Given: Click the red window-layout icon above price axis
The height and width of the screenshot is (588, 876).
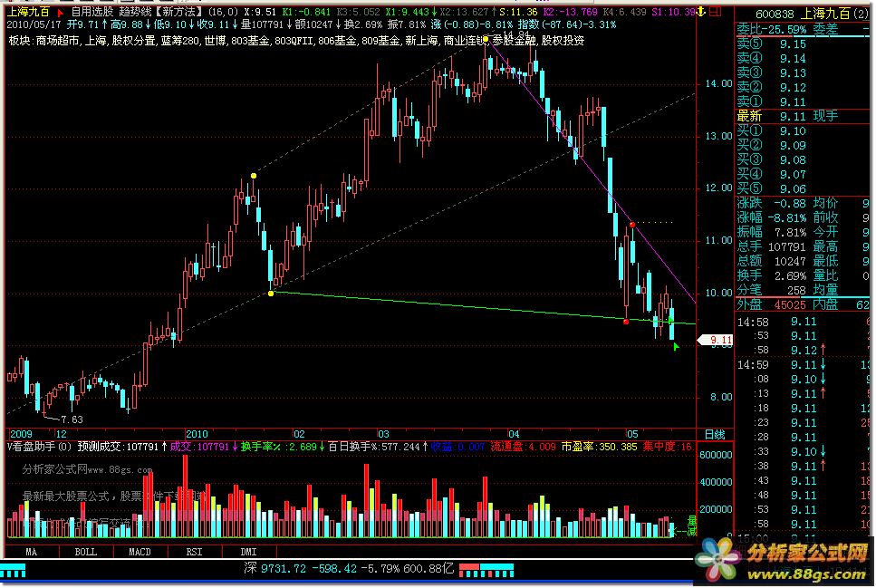Looking at the screenshot, I should point(715,12).
